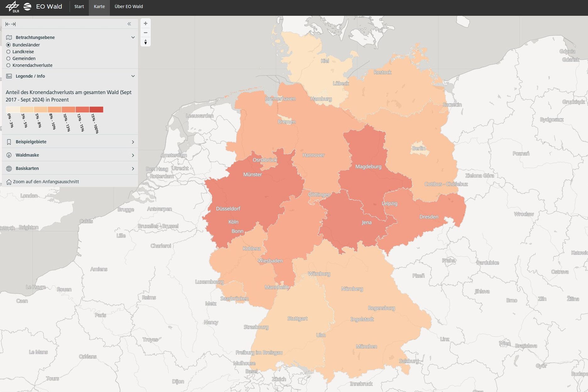Click the Wiesbaden label on the map
Screen dimensions: 588x392
[270, 261]
